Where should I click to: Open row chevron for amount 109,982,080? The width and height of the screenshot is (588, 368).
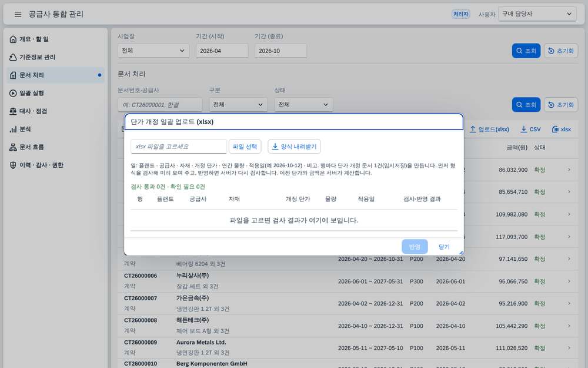(x=569, y=214)
